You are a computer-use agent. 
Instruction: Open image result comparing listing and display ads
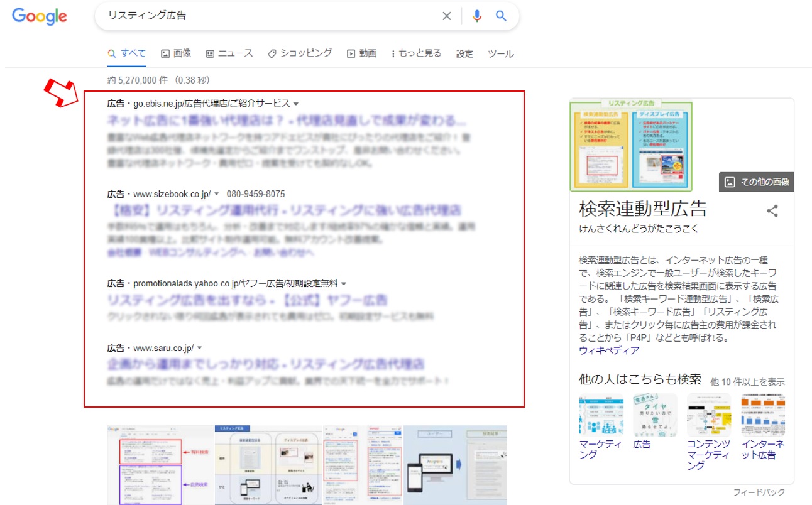(268, 465)
